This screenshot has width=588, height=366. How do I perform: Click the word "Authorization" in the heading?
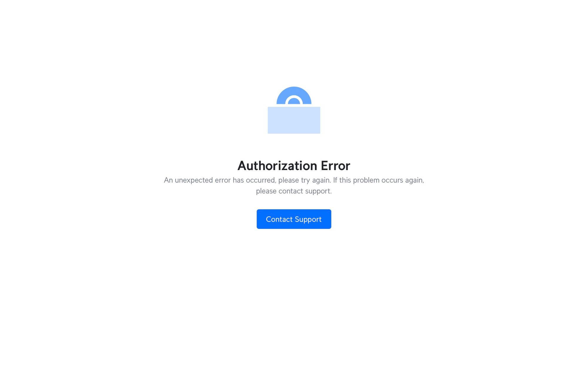[277, 166]
